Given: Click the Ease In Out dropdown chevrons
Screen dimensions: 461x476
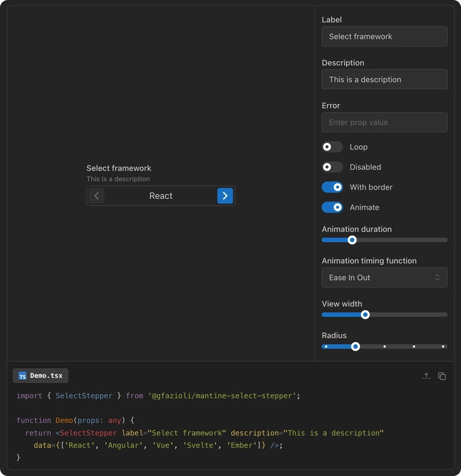Looking at the screenshot, I should tap(437, 277).
